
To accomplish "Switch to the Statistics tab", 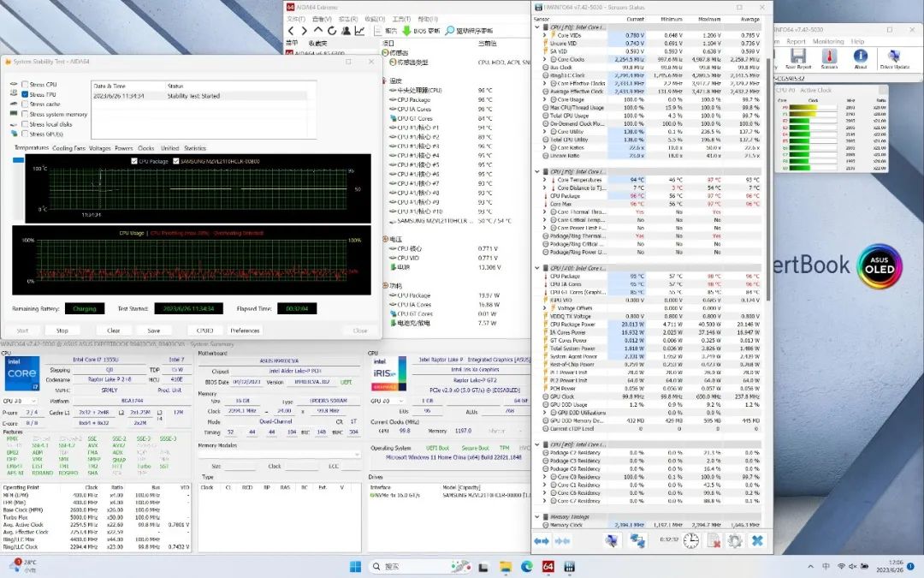I will [x=195, y=148].
